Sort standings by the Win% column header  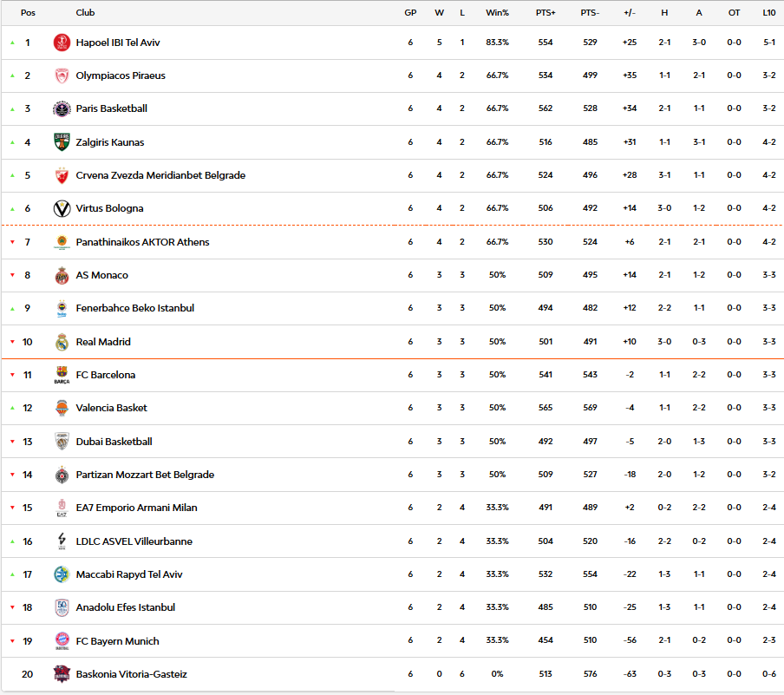(x=497, y=13)
